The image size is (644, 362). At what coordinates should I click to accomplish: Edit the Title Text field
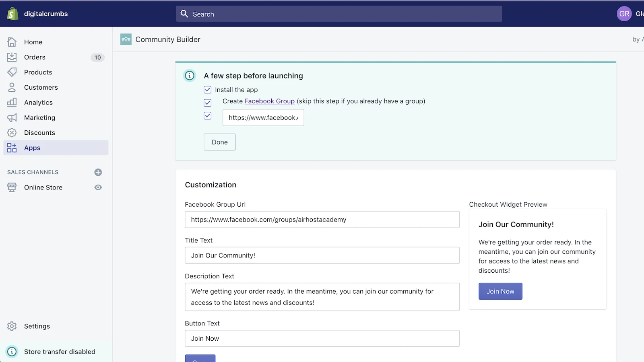pos(322,255)
